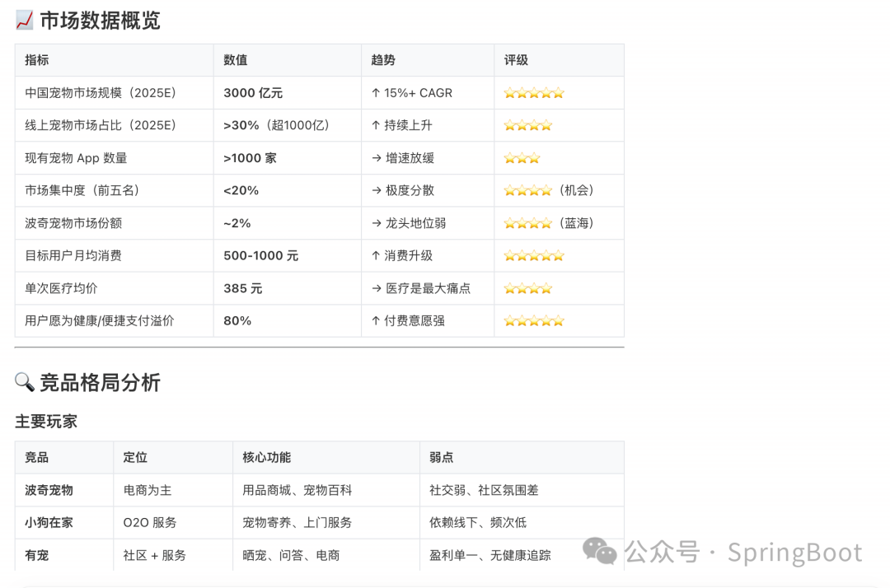
Task: Click the >1000 家 value
Action: pos(251,158)
